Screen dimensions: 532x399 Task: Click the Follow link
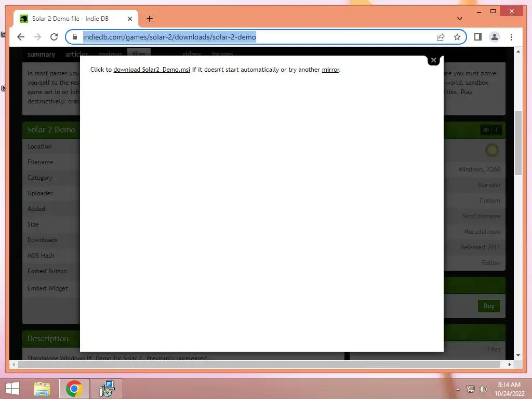(x=491, y=263)
